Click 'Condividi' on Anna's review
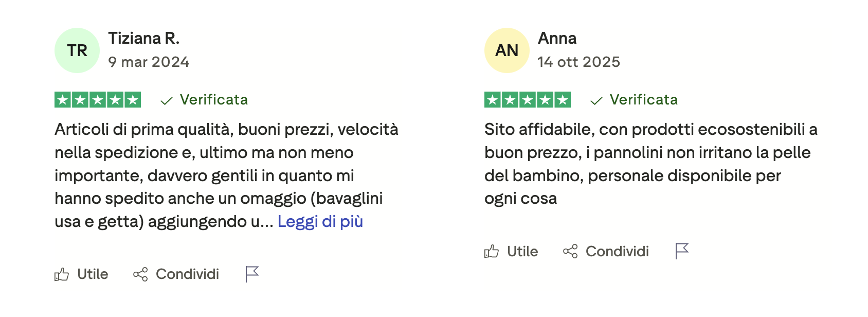 (x=617, y=251)
